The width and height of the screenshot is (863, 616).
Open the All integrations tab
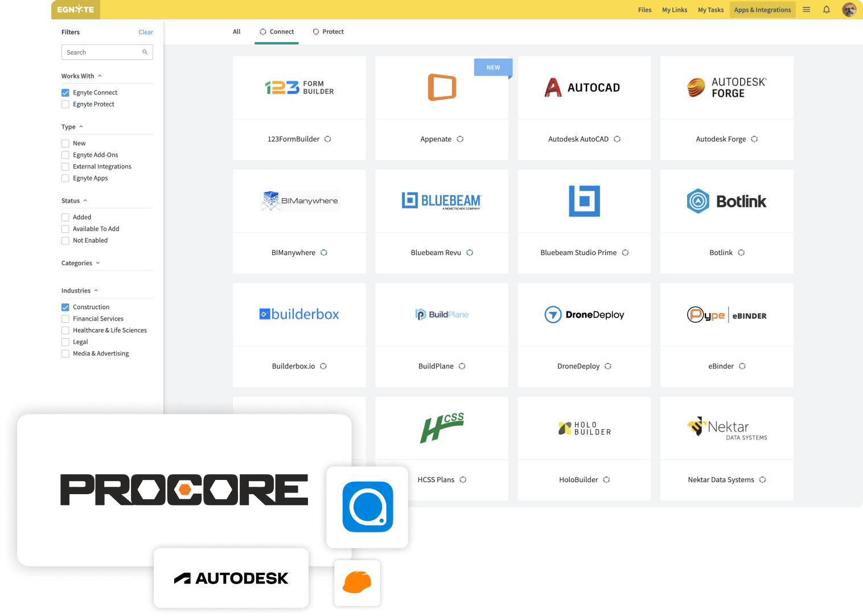point(236,31)
